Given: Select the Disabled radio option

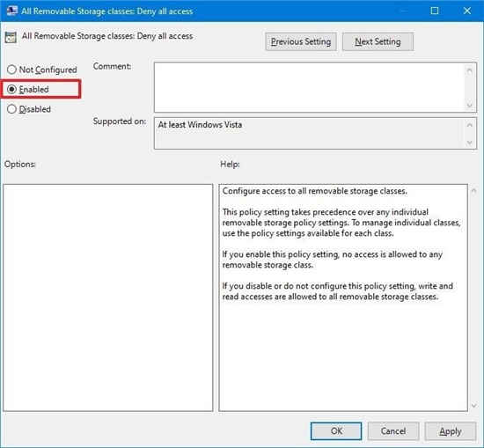Looking at the screenshot, I should 11,109.
